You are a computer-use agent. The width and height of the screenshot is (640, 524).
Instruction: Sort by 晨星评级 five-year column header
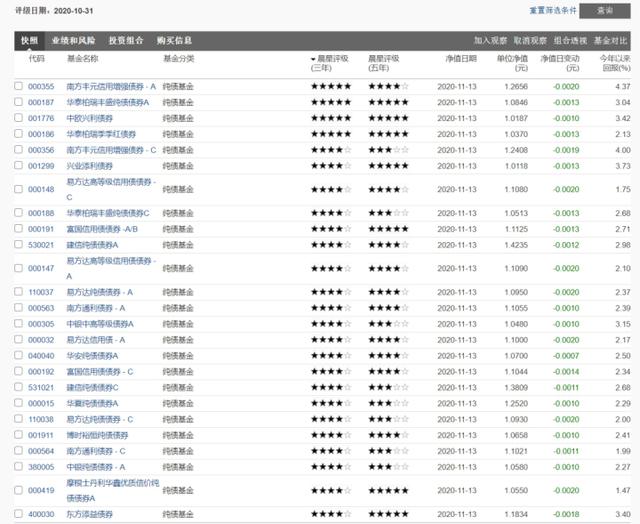(384, 64)
